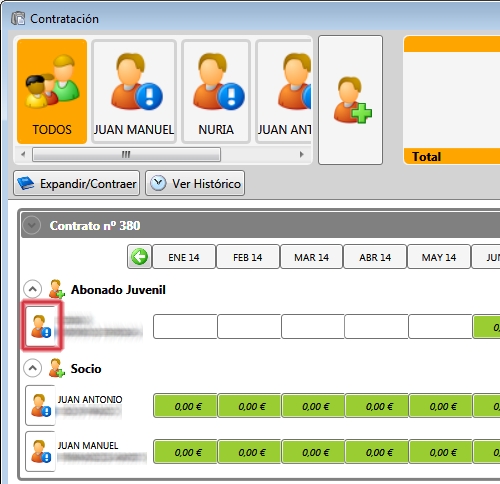This screenshot has height=484, width=500.
Task: Add member to Abonado Juvenil group icon
Action: pyautogui.click(x=56, y=289)
